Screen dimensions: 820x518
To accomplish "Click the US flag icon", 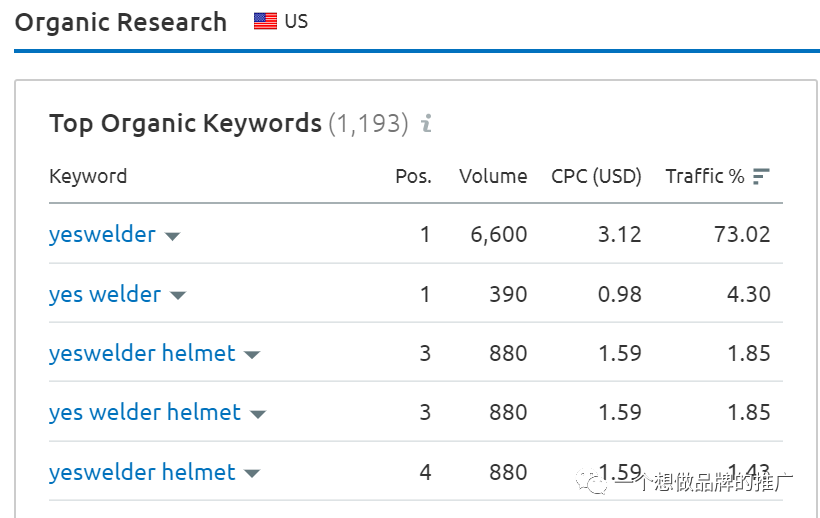I will pyautogui.click(x=265, y=21).
